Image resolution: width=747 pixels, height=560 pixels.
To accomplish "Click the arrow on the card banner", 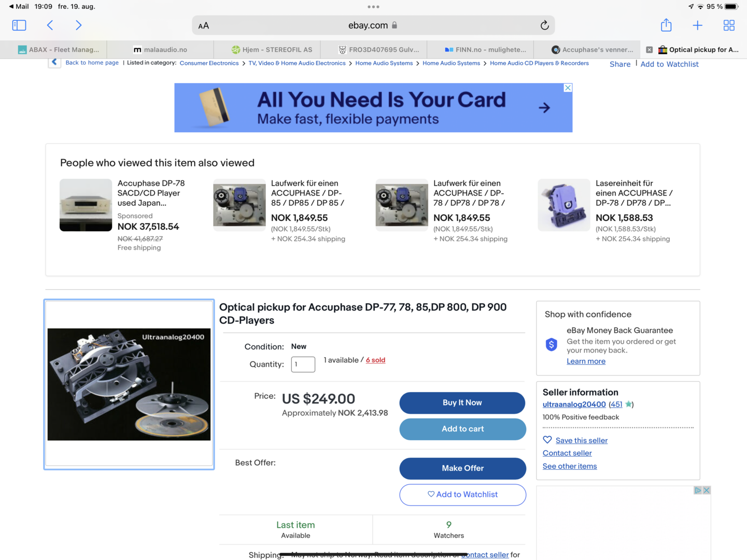I will click(x=544, y=107).
